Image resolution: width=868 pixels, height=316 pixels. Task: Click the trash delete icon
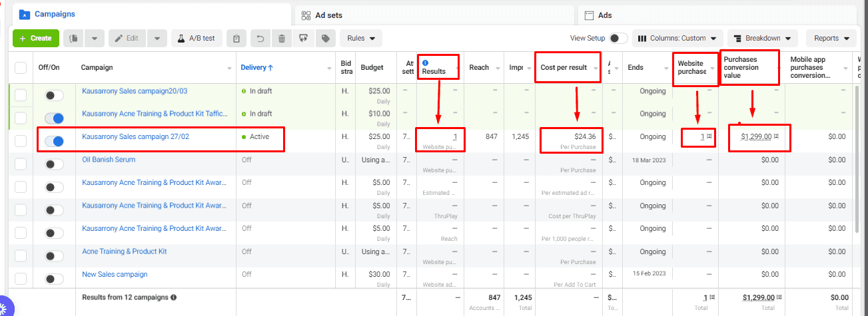click(282, 39)
